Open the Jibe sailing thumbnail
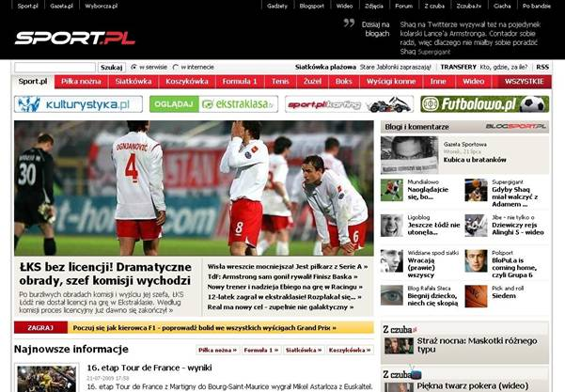 476,226
